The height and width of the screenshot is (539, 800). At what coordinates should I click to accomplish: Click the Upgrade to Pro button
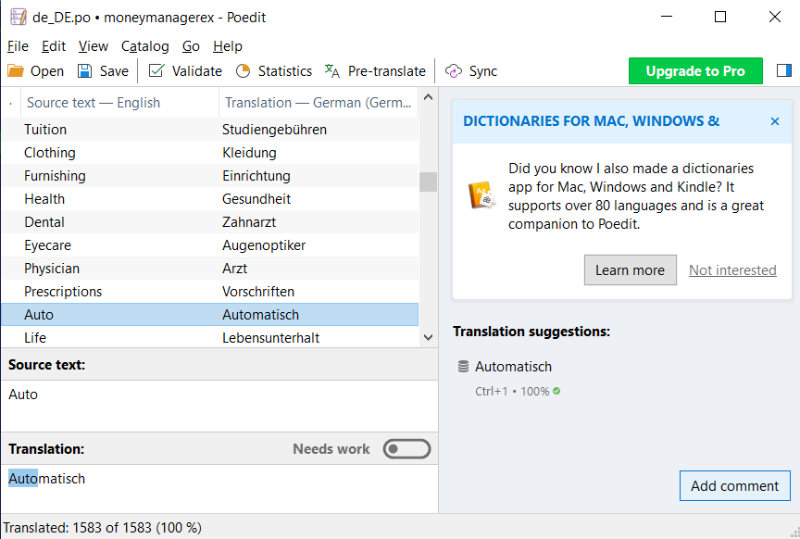(x=695, y=71)
